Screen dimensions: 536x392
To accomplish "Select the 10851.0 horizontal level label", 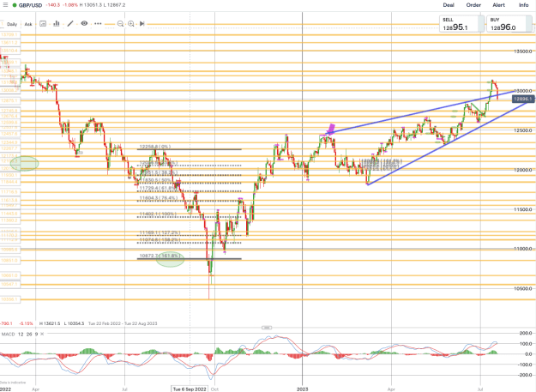I will tap(9, 261).
